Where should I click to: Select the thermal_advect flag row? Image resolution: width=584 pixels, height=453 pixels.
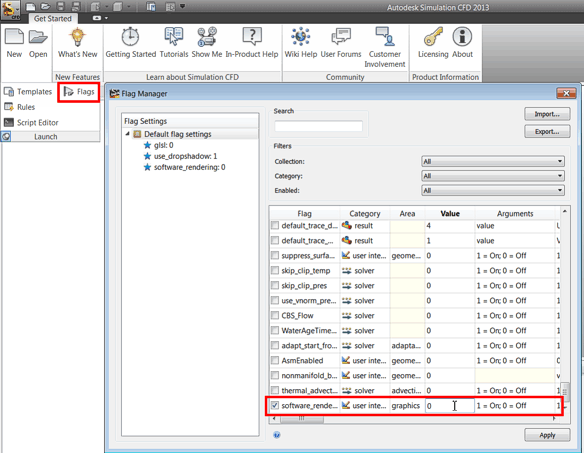(x=415, y=390)
